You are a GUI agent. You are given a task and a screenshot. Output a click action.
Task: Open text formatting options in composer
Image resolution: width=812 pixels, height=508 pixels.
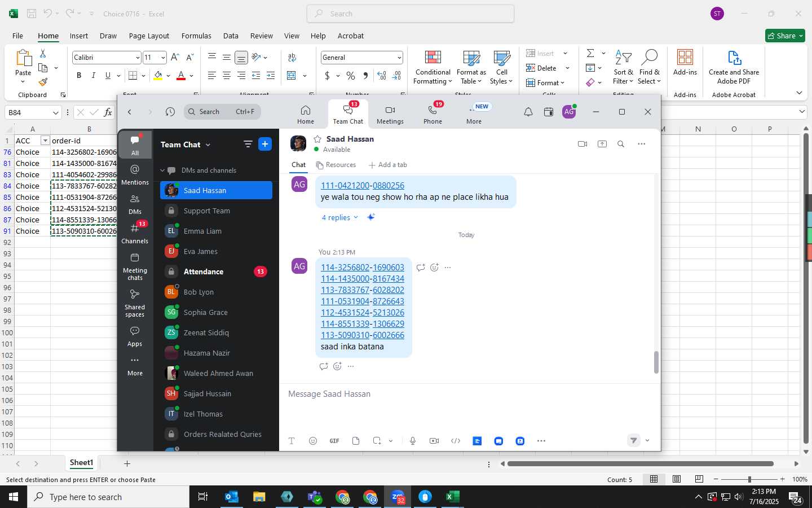pos(292,441)
